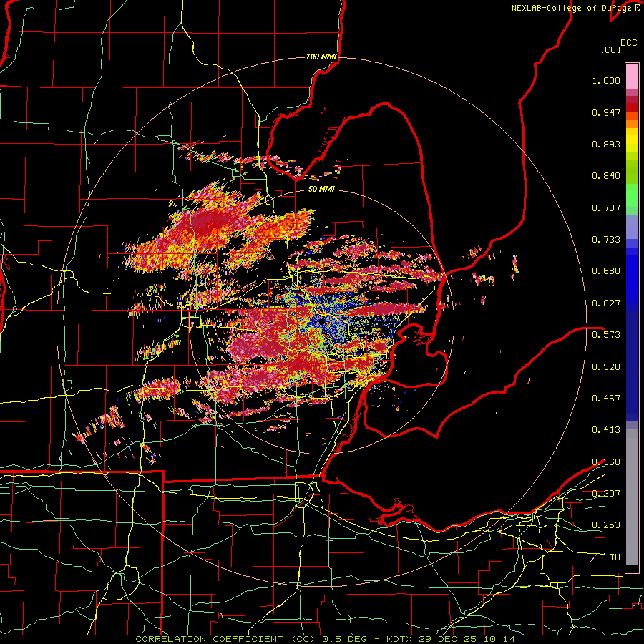Image resolution: width=644 pixels, height=644 pixels.
Task: Click the 0.520 scale value
Action: (x=606, y=367)
